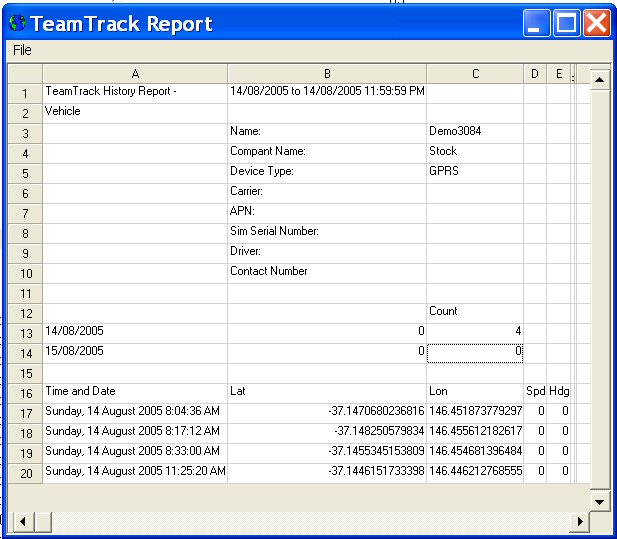Click the 'Count' cell
The width and height of the screenshot is (617, 539).
(475, 314)
